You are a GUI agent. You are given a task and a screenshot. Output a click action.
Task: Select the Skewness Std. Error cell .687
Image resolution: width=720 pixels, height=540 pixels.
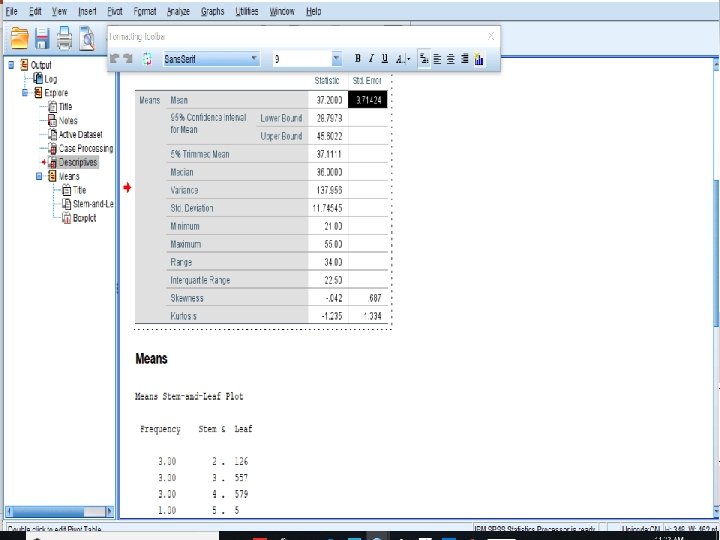368,298
